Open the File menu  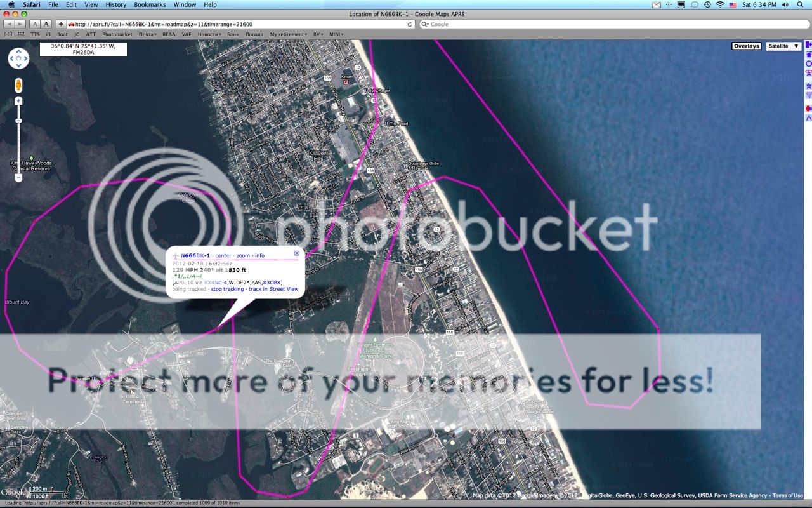(53, 4)
